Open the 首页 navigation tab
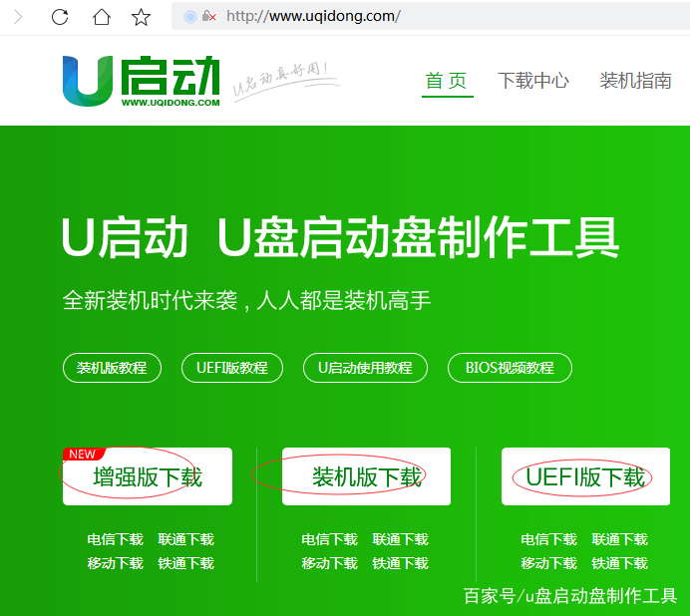 coord(447,81)
